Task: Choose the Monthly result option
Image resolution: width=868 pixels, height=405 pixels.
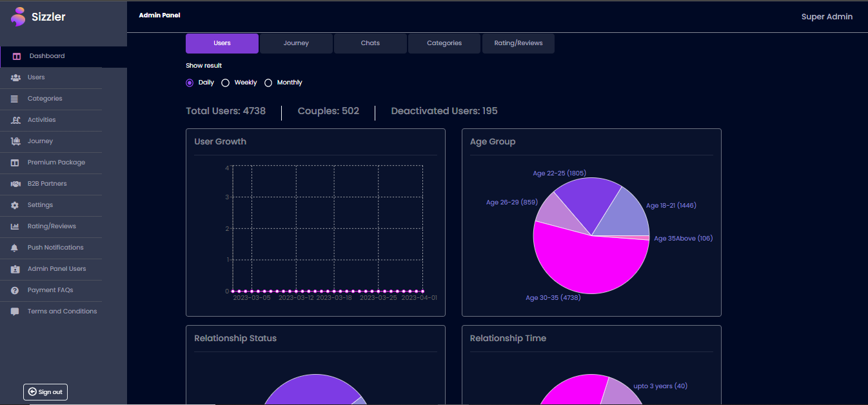Action: point(268,83)
